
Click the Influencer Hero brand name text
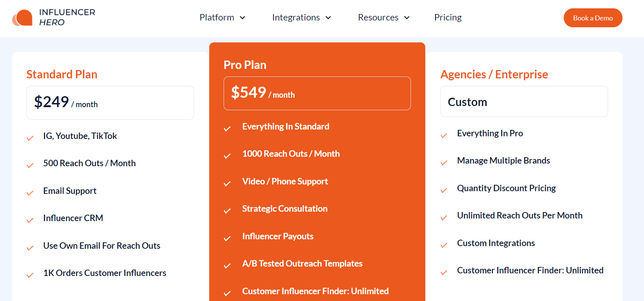pyautogui.click(x=67, y=17)
